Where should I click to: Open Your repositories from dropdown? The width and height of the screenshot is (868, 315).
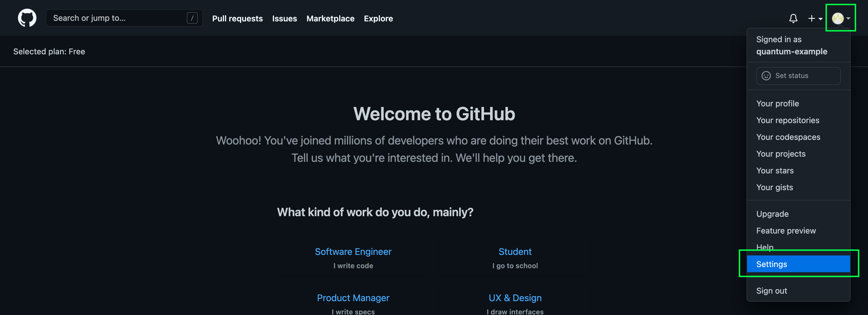(787, 120)
